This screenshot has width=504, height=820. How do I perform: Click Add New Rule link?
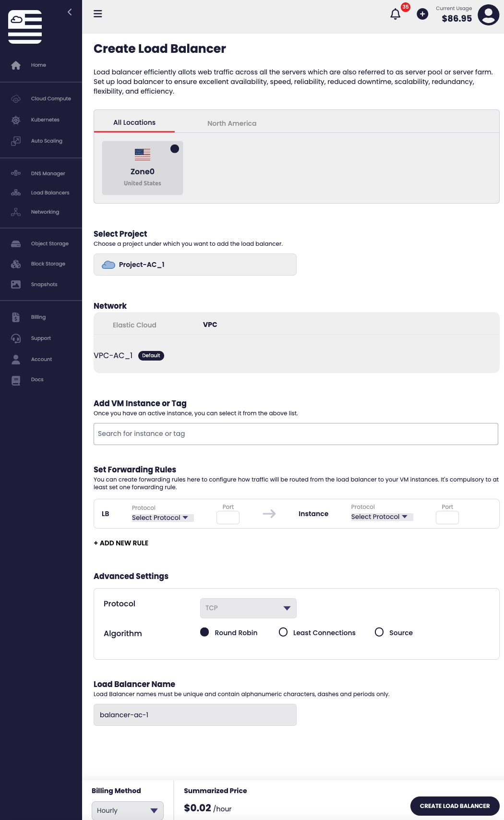pos(121,543)
